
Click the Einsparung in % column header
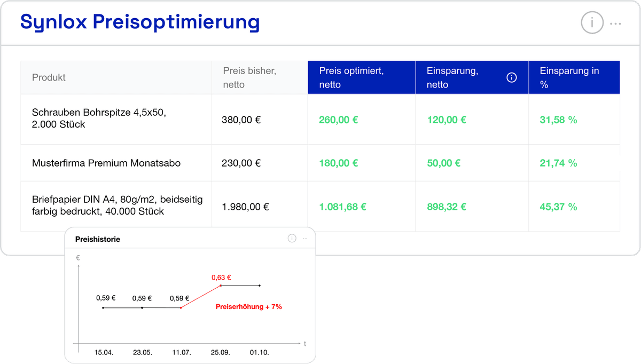pos(569,77)
